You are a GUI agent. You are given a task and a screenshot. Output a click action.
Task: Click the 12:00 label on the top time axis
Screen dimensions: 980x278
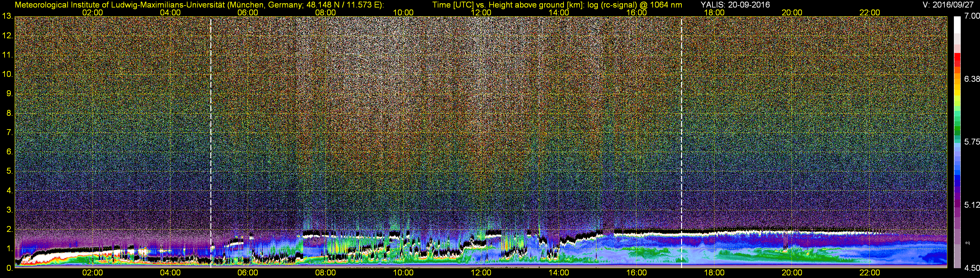click(x=481, y=12)
